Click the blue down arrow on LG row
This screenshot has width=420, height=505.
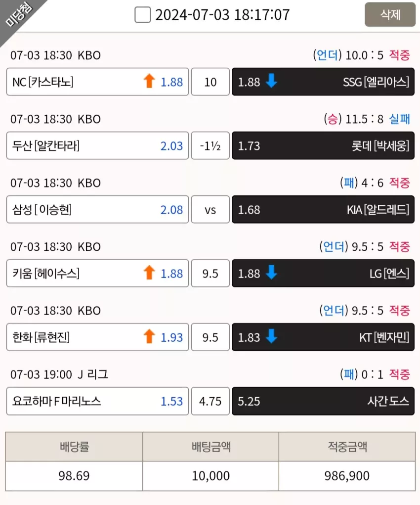271,272
